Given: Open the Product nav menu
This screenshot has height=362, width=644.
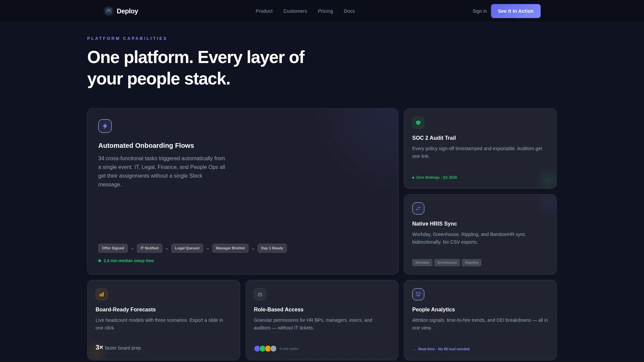Looking at the screenshot, I should (x=264, y=11).
